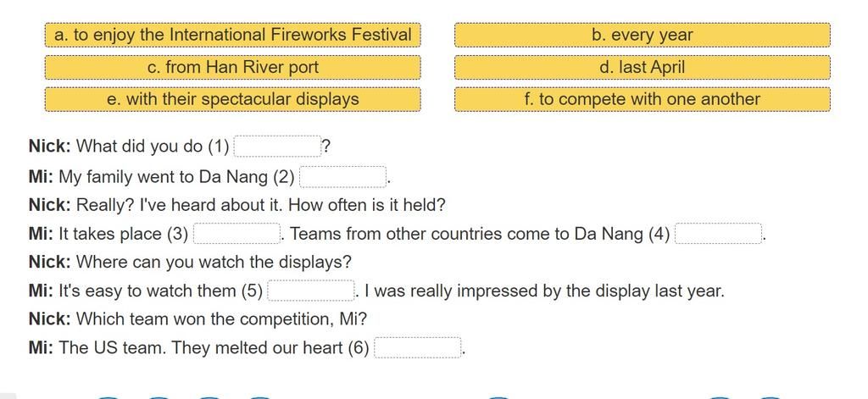This screenshot has height=399, width=868.
Task: Click the leftmost blue circle icon at bottom
Action: point(108,397)
